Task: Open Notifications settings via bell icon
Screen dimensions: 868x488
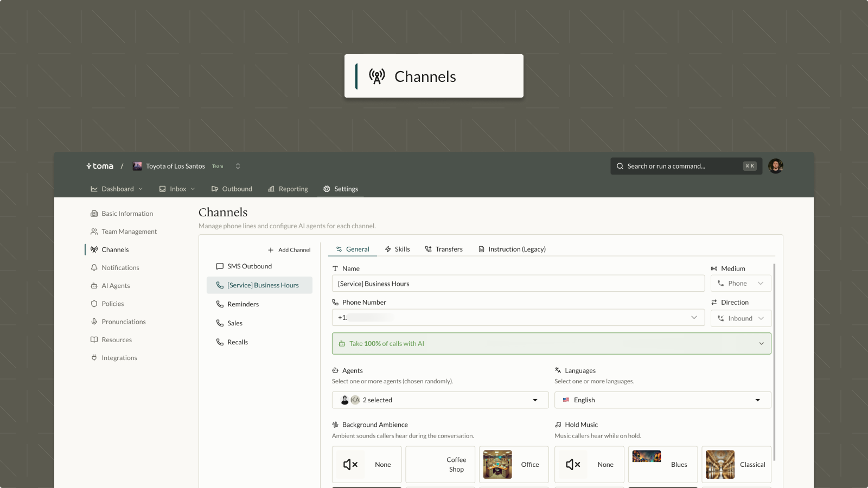Action: [x=94, y=267]
